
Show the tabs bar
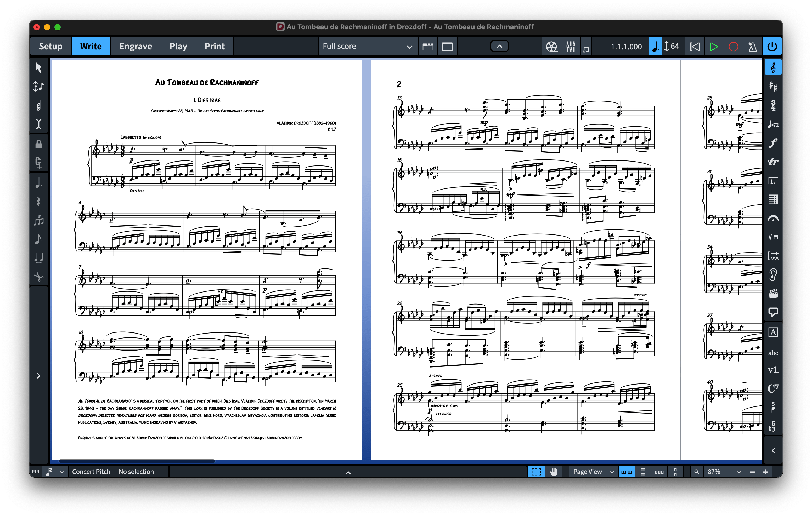(x=427, y=47)
